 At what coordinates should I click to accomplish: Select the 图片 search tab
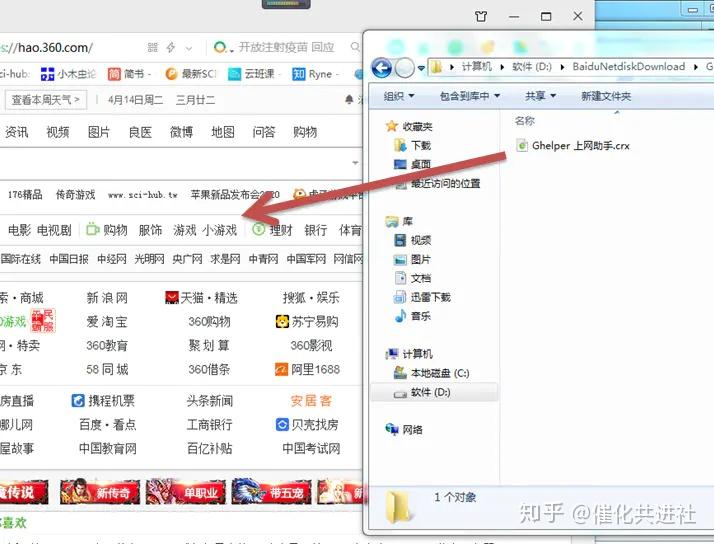[x=99, y=132]
